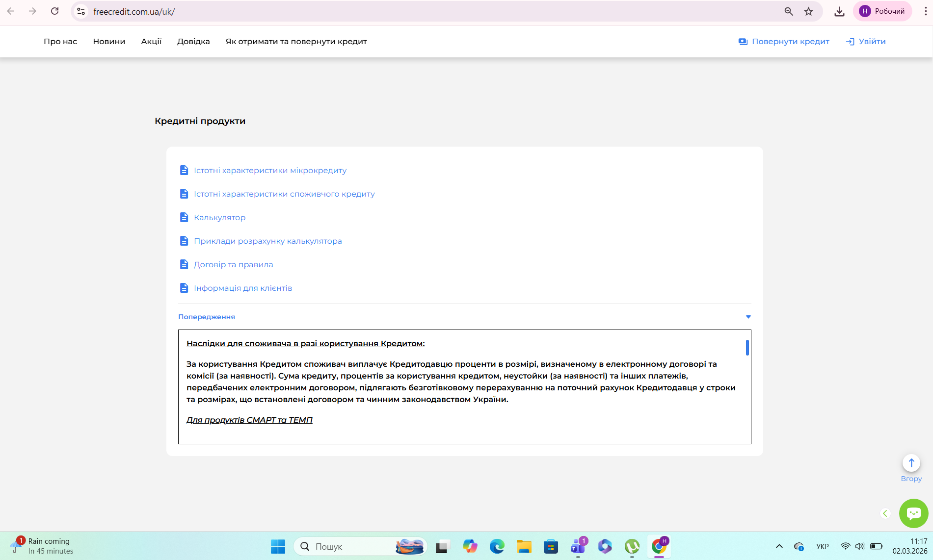Open Microsoft 365 app on the taskbar
933x560 pixels.
coord(605,546)
